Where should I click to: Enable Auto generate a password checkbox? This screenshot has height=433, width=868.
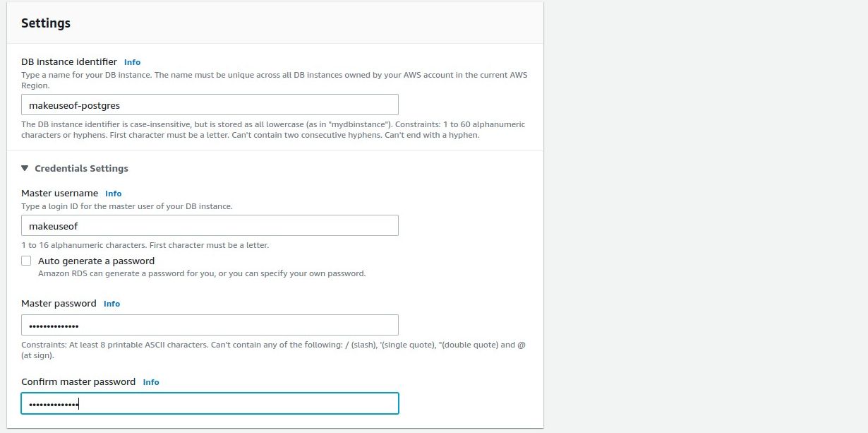coord(26,261)
